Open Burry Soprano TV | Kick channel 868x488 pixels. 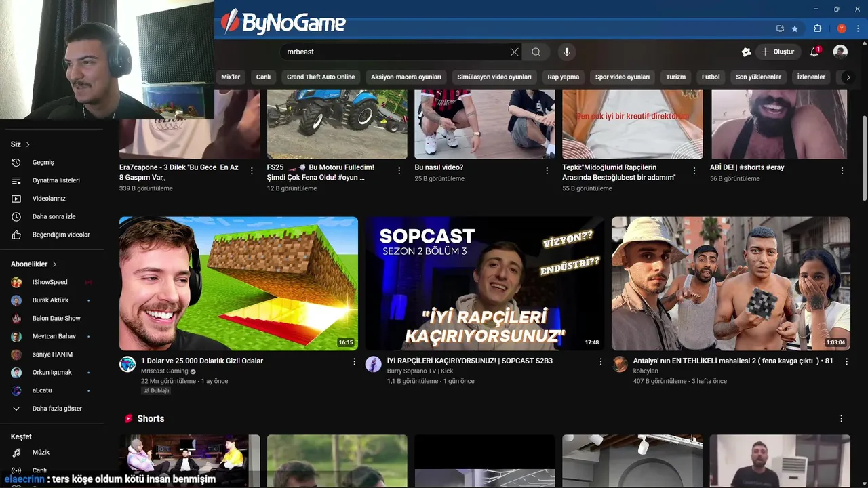[420, 371]
